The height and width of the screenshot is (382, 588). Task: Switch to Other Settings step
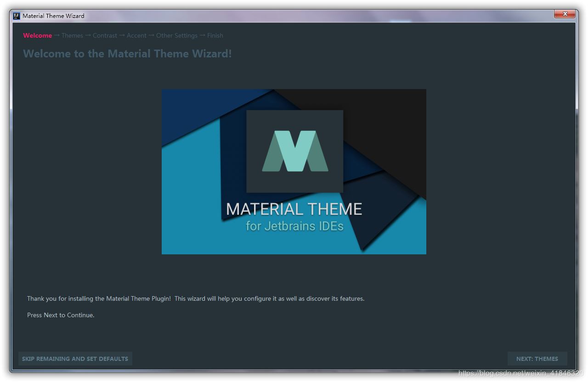coord(177,35)
